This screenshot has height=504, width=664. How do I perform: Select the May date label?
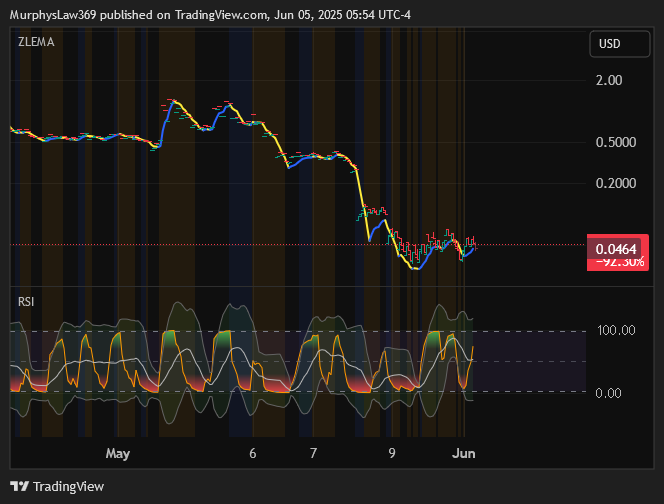pos(118,454)
